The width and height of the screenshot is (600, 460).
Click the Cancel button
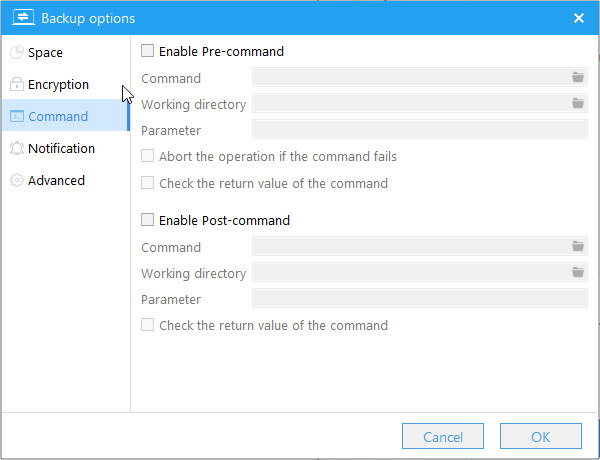442,437
